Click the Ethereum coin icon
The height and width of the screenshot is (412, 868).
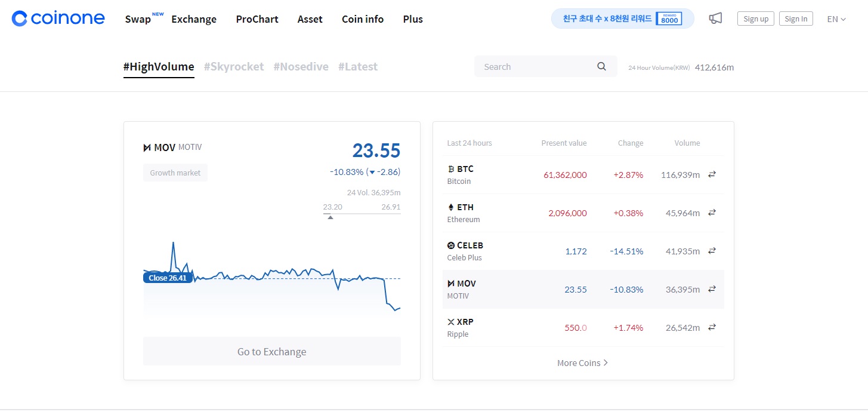coord(451,207)
